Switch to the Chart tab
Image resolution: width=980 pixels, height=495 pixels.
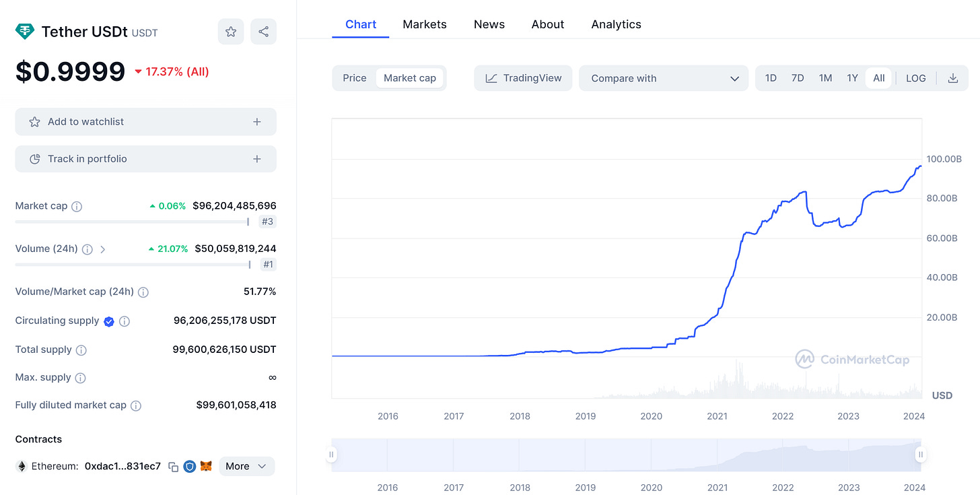361,24
